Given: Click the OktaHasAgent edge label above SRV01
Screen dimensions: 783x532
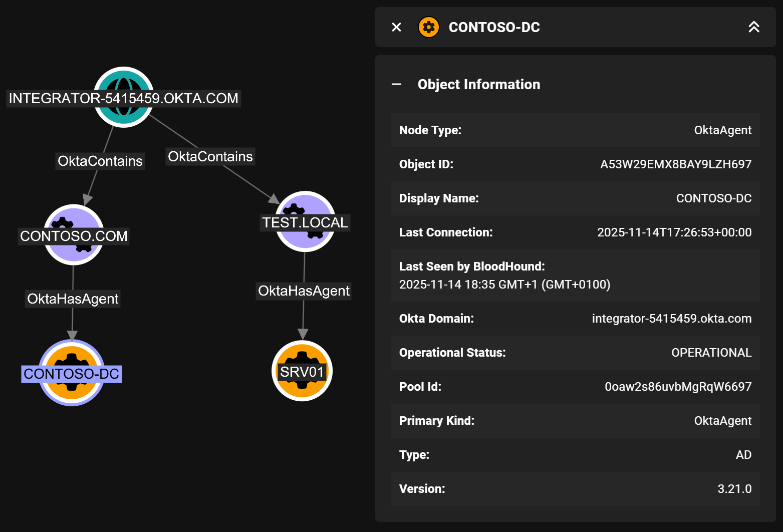Looking at the screenshot, I should pos(304,291).
